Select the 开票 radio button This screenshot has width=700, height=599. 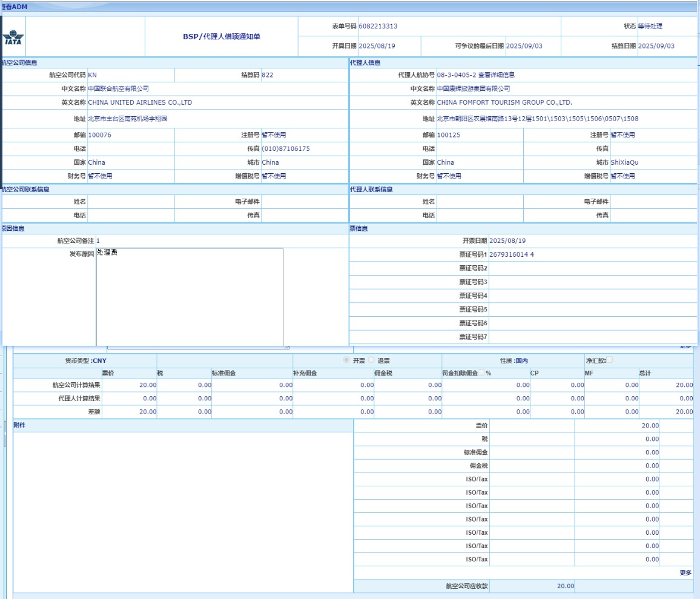(347, 360)
